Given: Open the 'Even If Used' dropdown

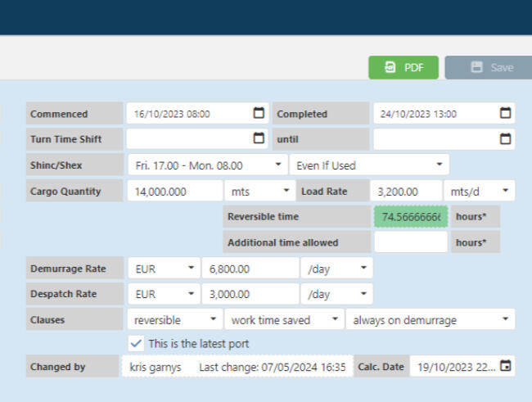Looking at the screenshot, I should [368, 165].
